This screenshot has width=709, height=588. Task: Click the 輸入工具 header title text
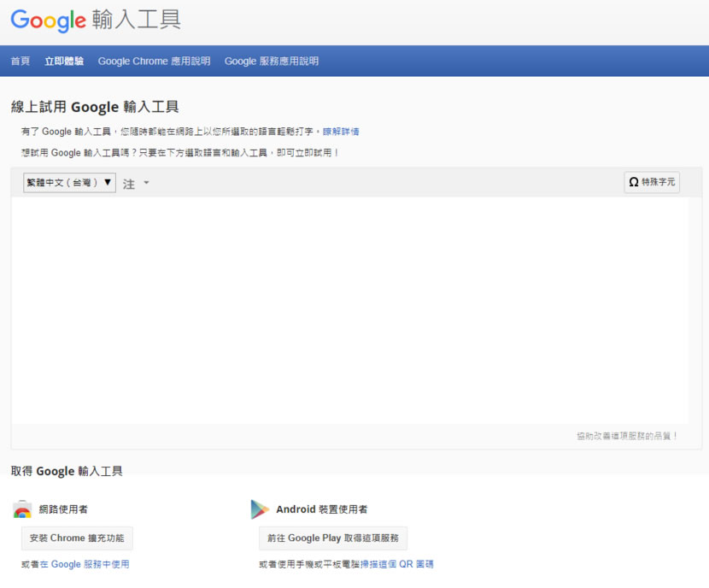point(136,20)
